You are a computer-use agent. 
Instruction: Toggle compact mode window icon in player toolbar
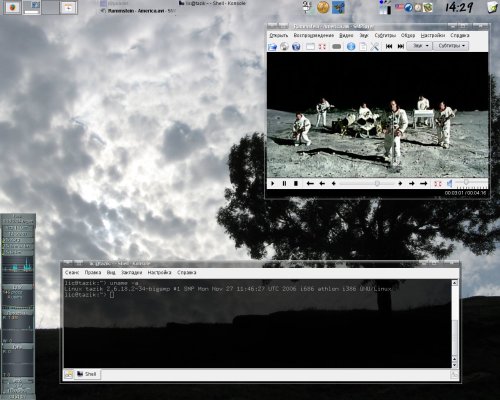pos(310,46)
